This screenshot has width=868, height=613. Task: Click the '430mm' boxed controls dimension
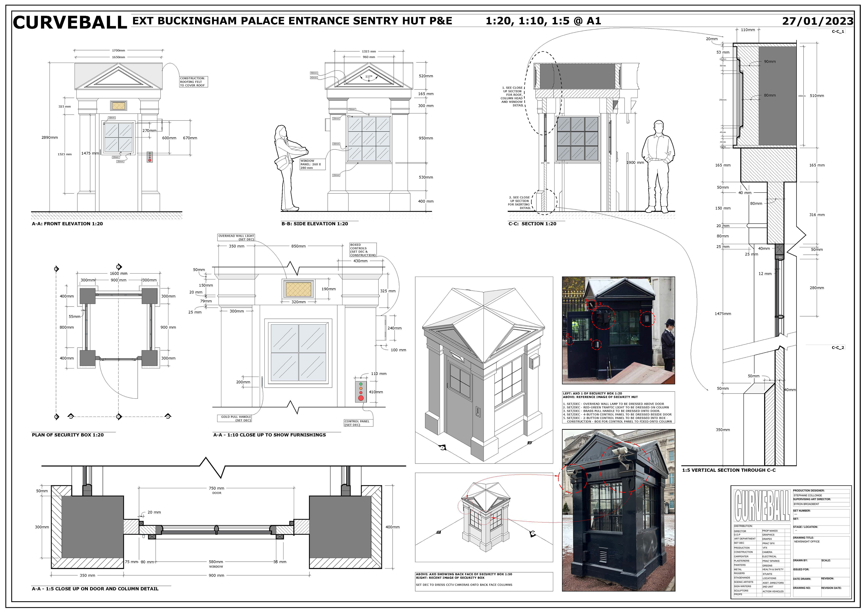point(360,261)
